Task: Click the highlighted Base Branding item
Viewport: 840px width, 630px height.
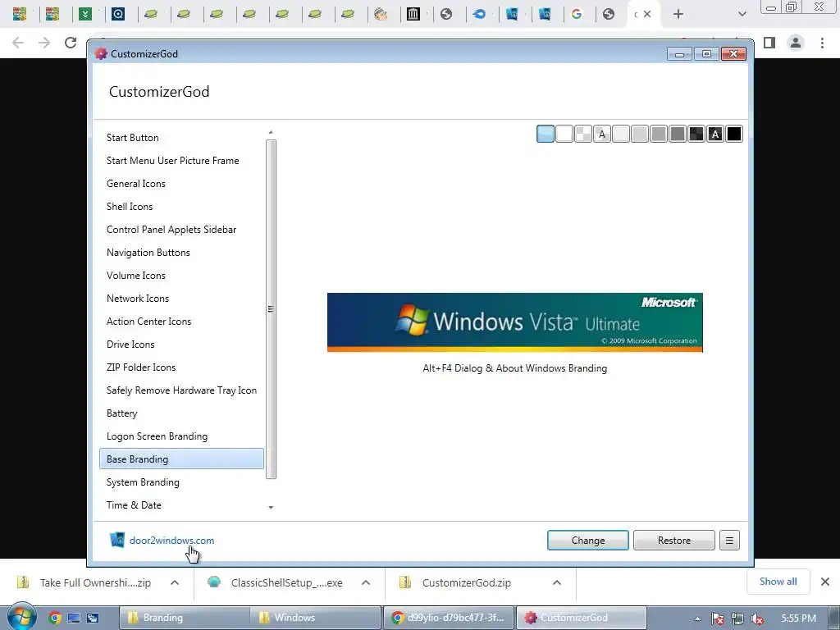Action: click(181, 459)
